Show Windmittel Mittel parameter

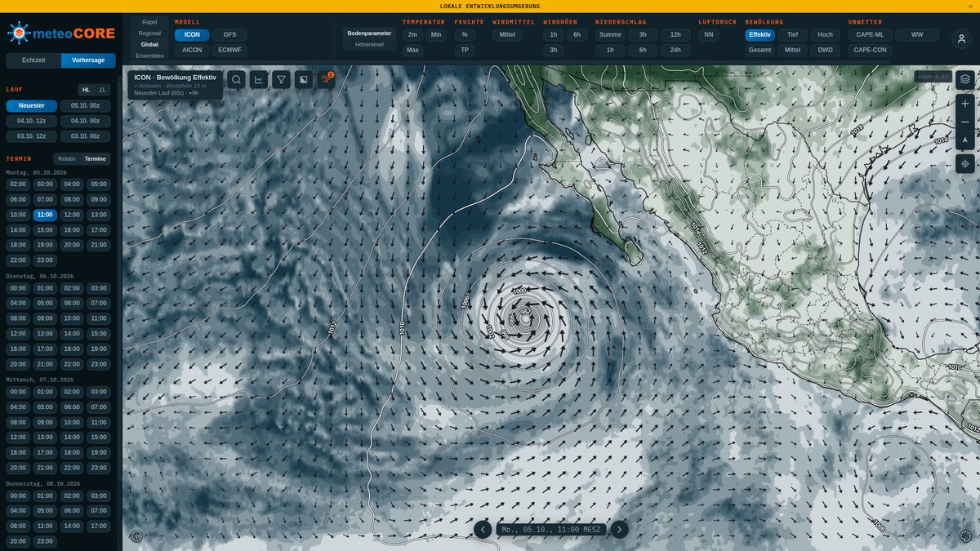click(507, 35)
